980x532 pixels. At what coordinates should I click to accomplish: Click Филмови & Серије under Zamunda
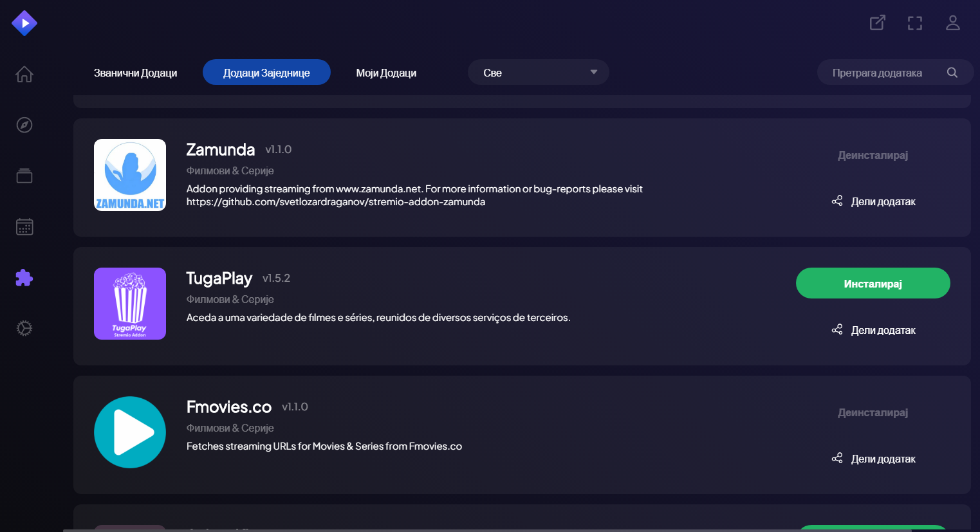pos(230,170)
